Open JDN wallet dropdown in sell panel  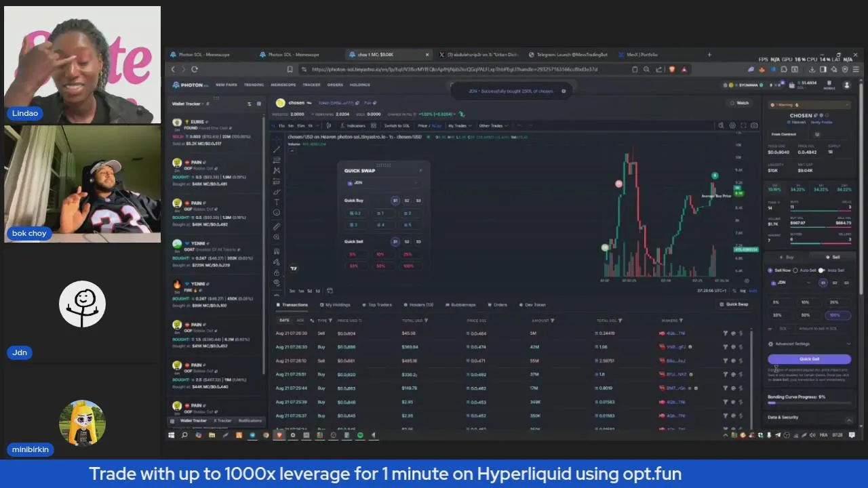791,283
